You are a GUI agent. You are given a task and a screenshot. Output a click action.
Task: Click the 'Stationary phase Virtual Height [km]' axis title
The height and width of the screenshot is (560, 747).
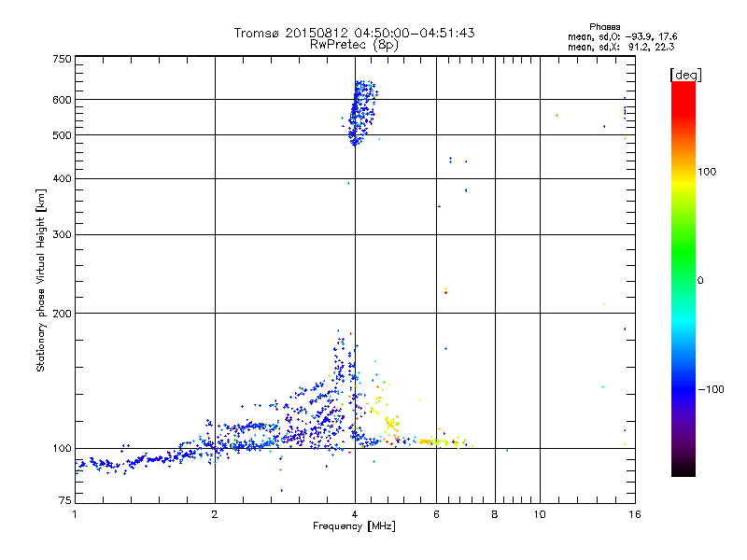(x=41, y=281)
